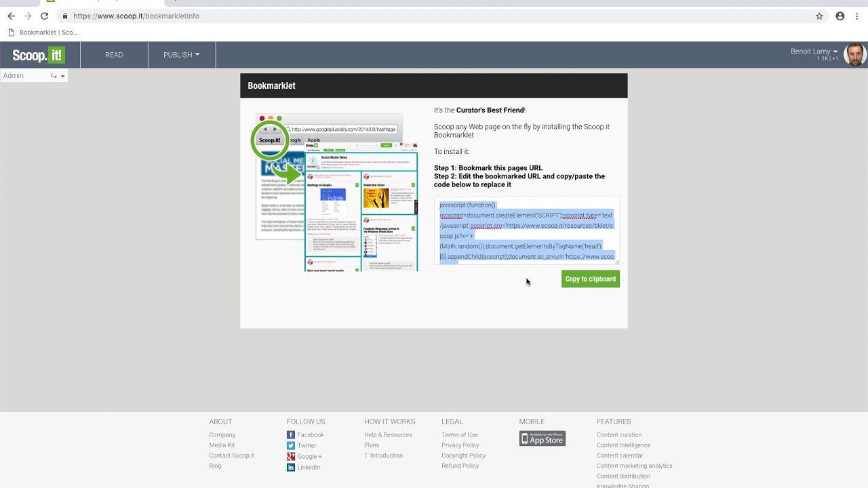Open the Content distribution link
Screen dimensions: 868x488
623,476
